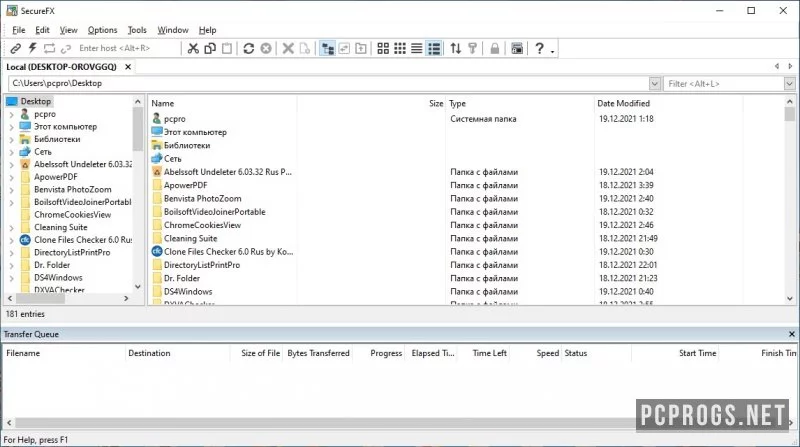The image size is (800, 447).
Task: Switch to Large Icons view
Action: [x=383, y=48]
